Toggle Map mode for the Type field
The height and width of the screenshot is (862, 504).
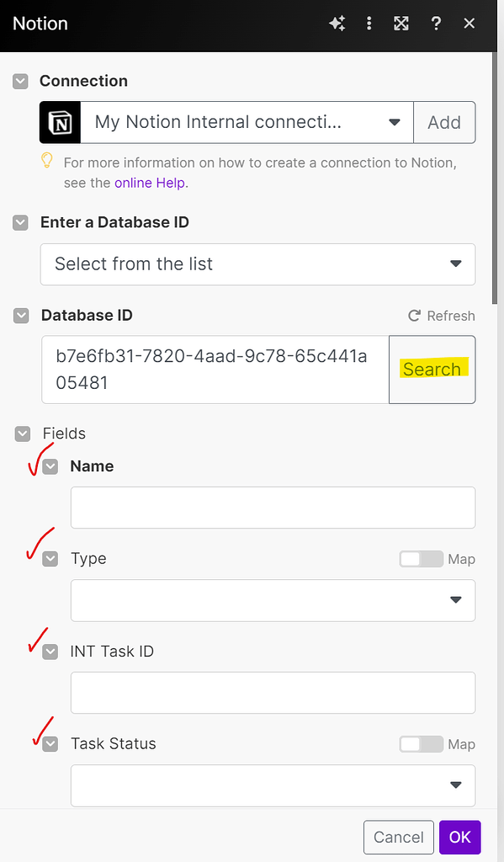click(421, 558)
